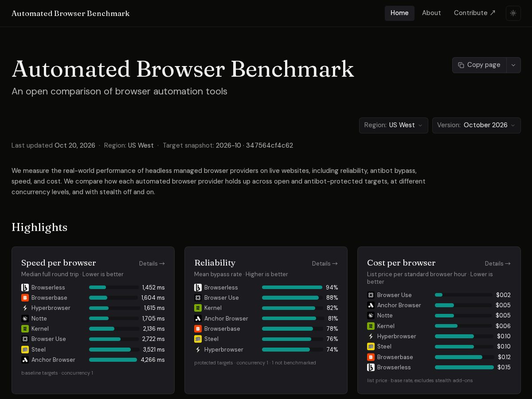This screenshot has height=399, width=532.
Task: Click the Hyperbrowser bolt icon in Speed card
Action: 25,308
